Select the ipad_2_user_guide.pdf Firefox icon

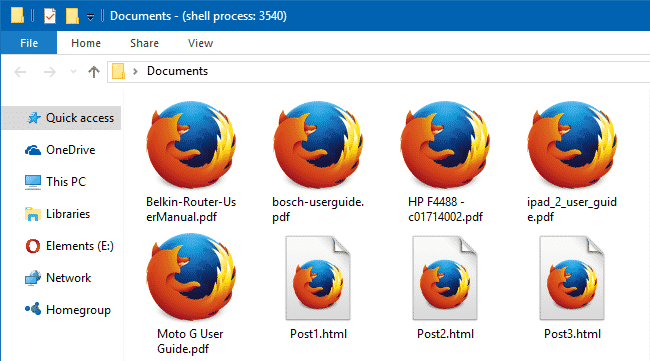pos(572,145)
